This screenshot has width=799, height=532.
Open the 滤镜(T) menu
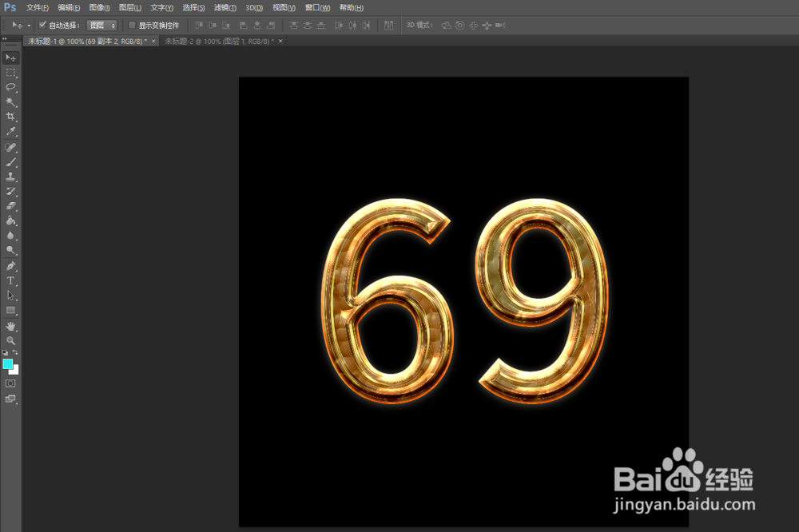point(225,8)
